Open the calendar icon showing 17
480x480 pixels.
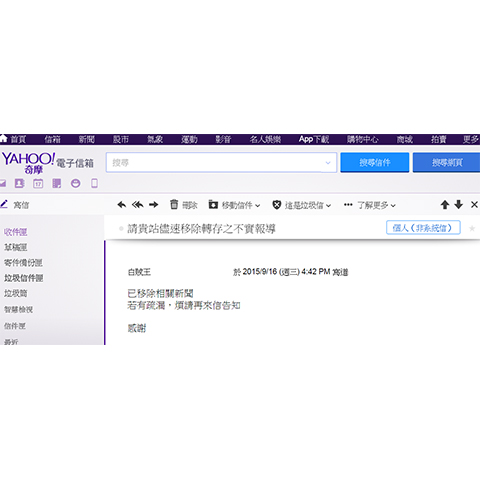pos(38,183)
